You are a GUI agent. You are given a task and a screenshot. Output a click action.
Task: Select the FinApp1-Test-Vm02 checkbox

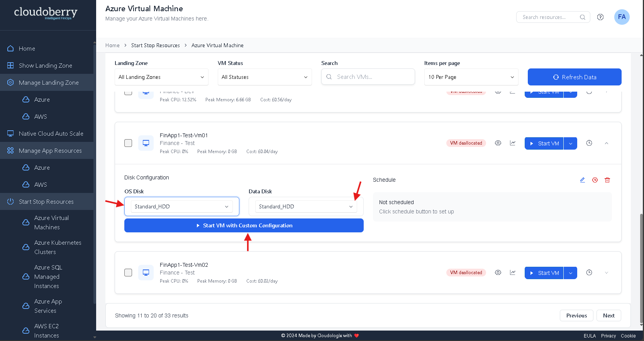pyautogui.click(x=128, y=273)
